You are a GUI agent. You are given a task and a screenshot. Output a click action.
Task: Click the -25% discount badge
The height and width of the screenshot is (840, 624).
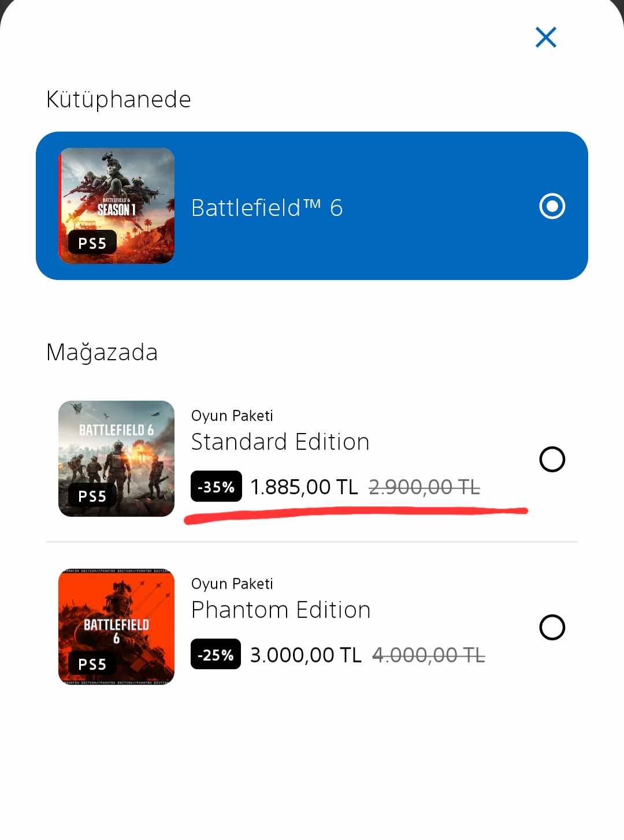[216, 655]
